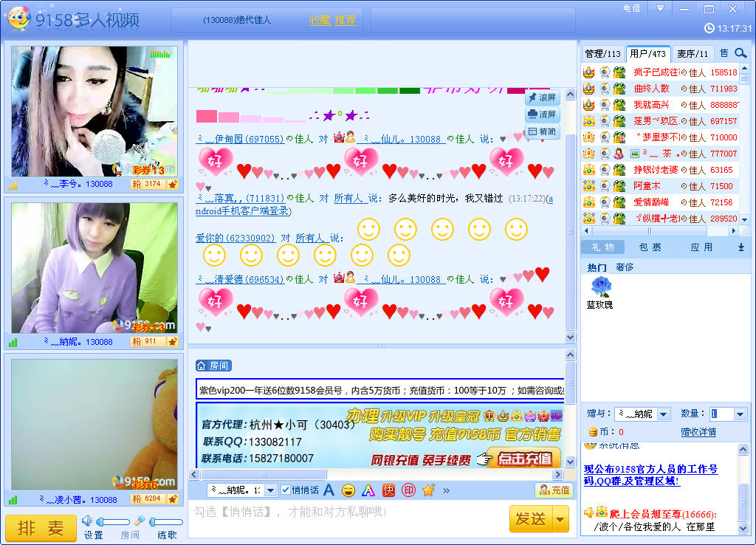Click the blue letter A font icon
This screenshot has width=756, height=545.
(329, 490)
